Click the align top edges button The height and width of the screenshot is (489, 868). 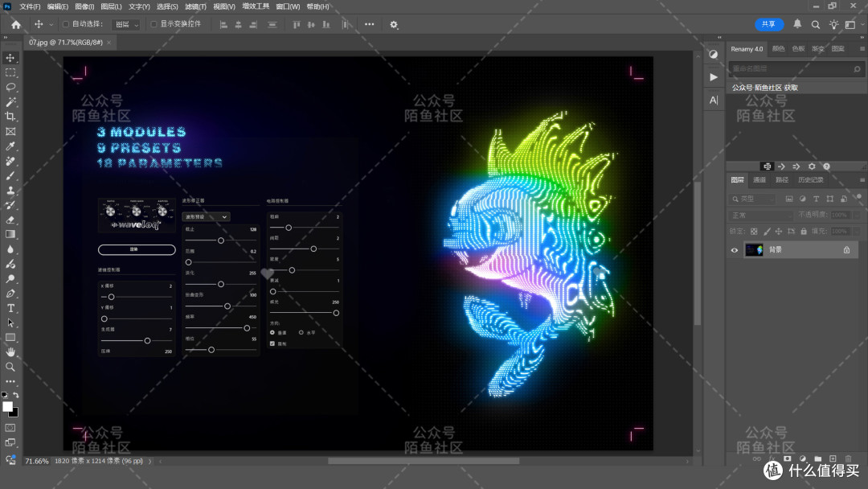[297, 24]
